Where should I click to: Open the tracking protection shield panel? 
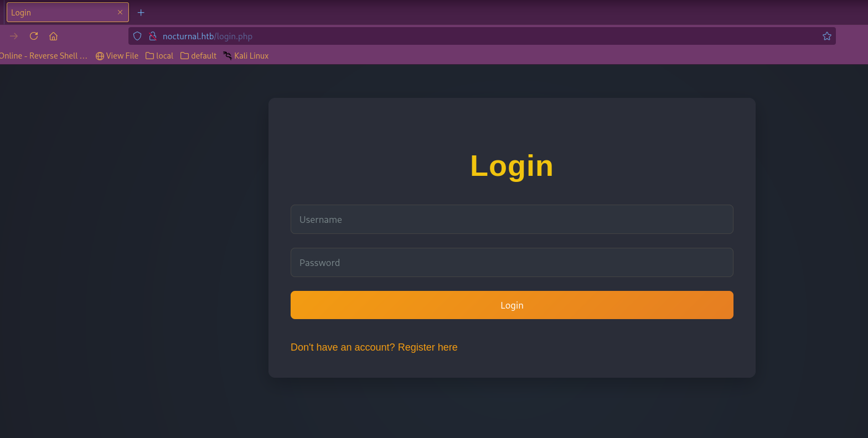coord(137,36)
